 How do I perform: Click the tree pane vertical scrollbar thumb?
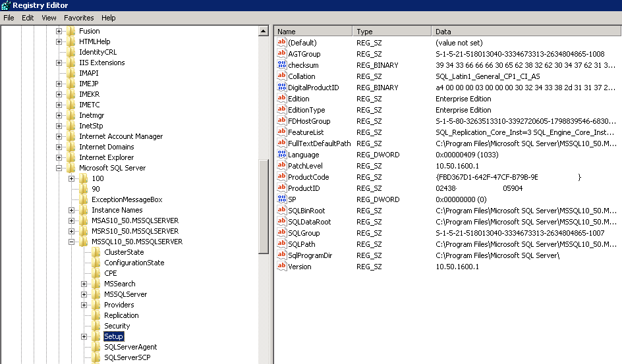(x=264, y=206)
